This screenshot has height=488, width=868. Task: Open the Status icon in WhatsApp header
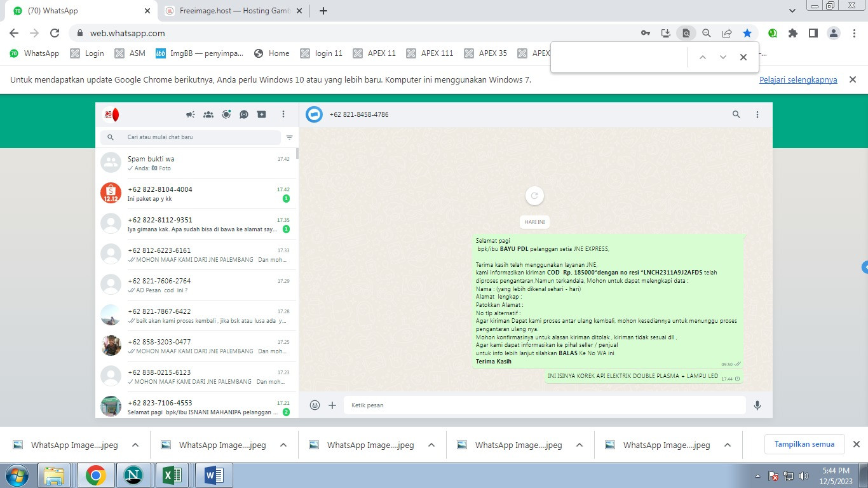[x=226, y=115]
